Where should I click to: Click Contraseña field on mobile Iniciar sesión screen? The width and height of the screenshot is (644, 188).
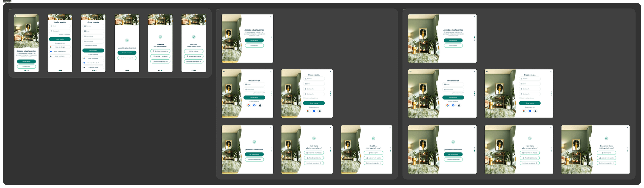[x=60, y=31]
